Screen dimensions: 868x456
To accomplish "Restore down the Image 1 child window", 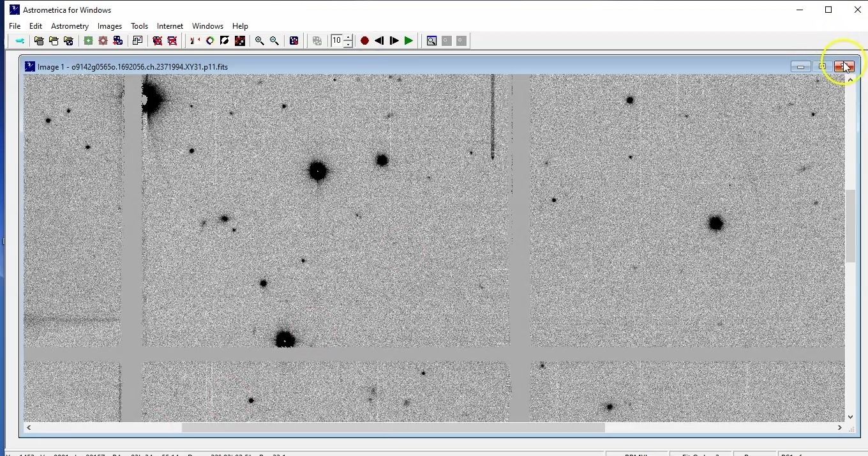I will tap(823, 66).
